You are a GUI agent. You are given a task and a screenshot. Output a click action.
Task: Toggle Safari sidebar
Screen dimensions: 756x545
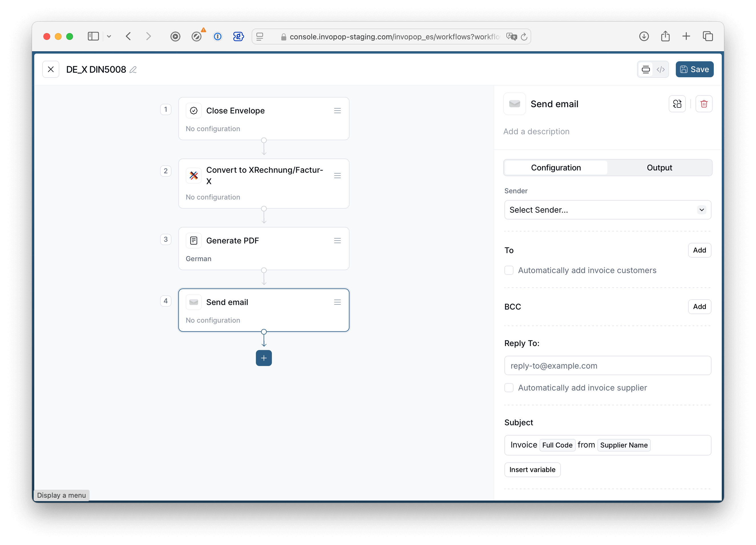pyautogui.click(x=93, y=36)
